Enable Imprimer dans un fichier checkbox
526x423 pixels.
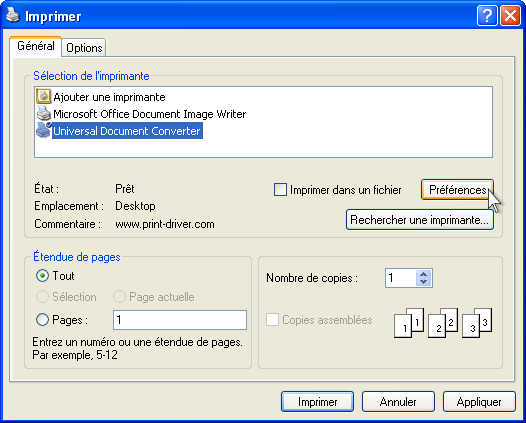tap(280, 190)
